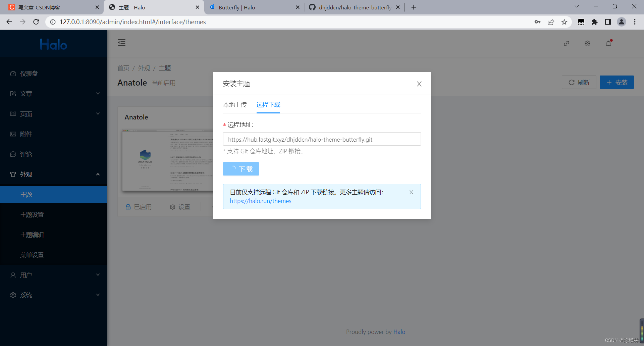Image resolution: width=644 pixels, height=346 pixels.
Task: Click the dashboard gauge icon
Action: coord(13,73)
